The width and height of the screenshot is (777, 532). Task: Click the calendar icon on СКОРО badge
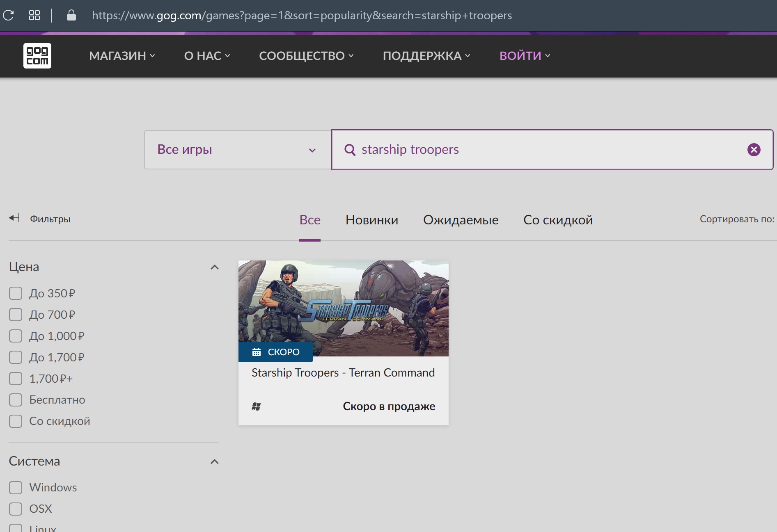click(257, 352)
